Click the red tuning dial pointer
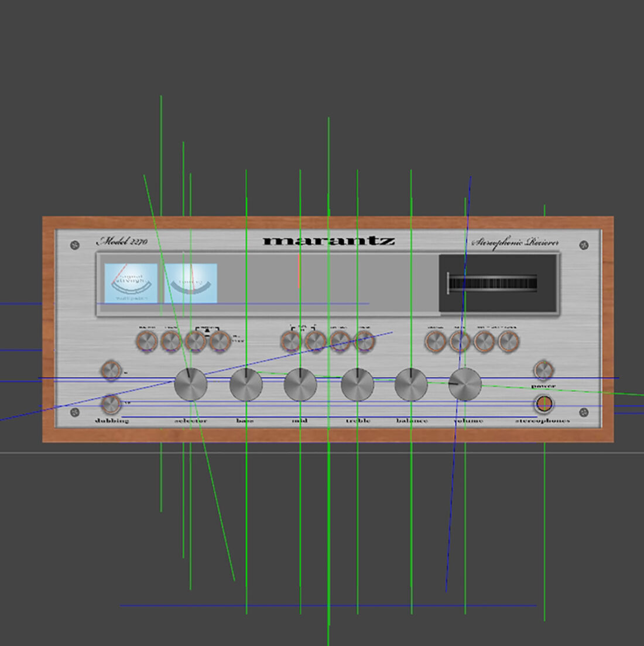This screenshot has height=646, width=644. tap(299, 272)
